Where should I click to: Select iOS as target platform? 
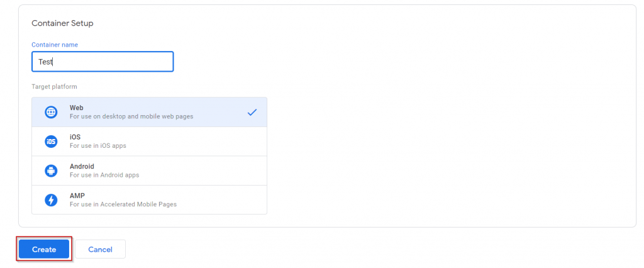coord(150,142)
